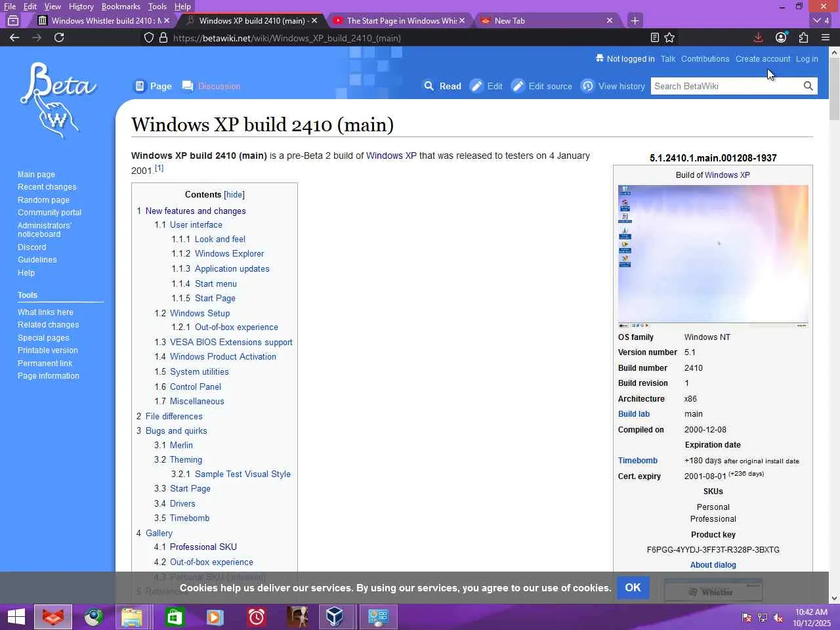
Task: Open the media player taskbar icon
Action: 215,617
